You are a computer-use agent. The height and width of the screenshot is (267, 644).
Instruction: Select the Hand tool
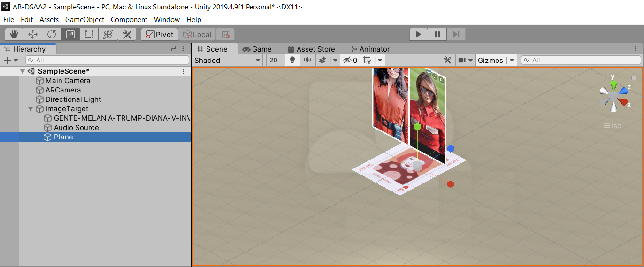pyautogui.click(x=14, y=34)
